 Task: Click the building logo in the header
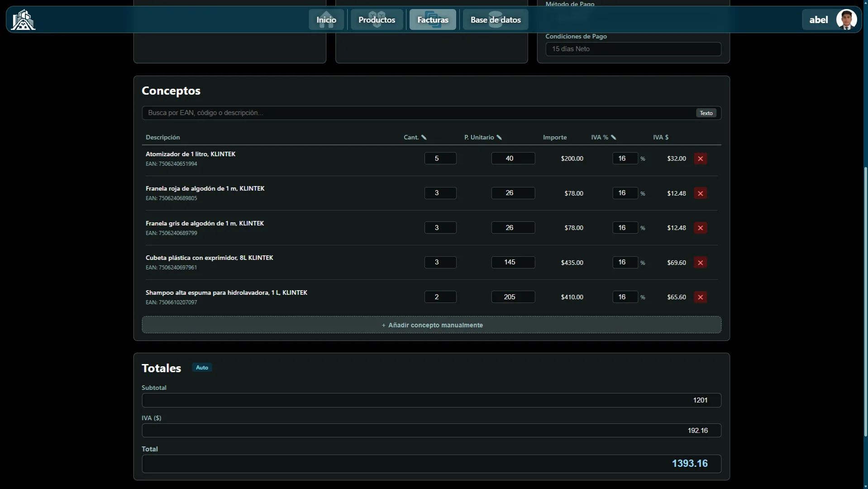[23, 20]
